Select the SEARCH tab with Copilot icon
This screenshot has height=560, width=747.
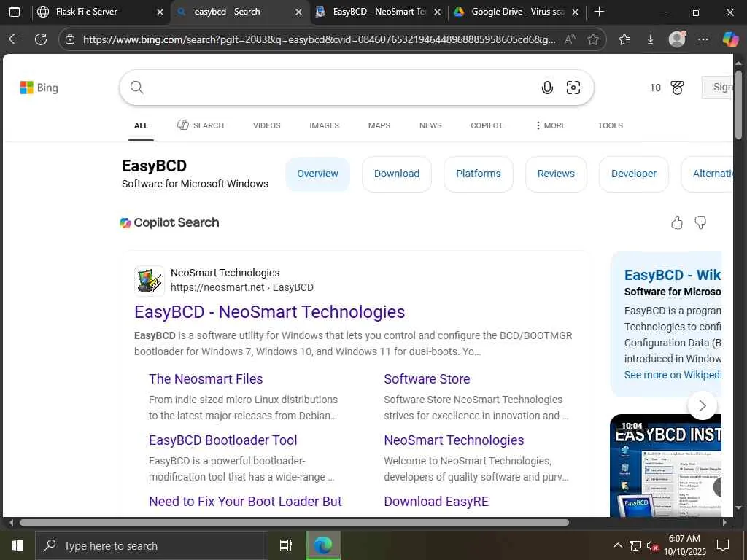(x=201, y=125)
